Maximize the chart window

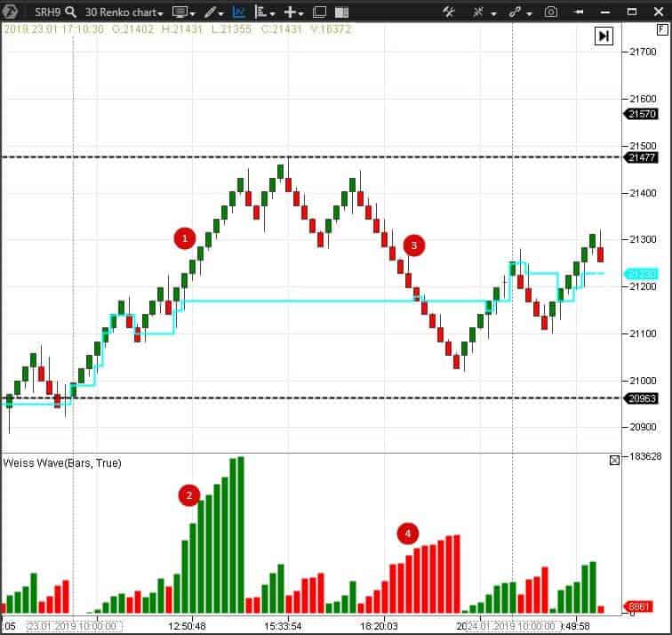point(632,12)
